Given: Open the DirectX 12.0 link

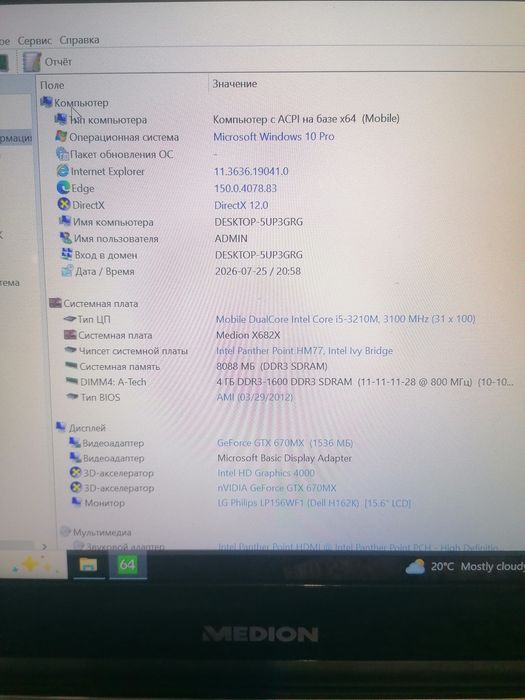Looking at the screenshot, I should (x=241, y=205).
